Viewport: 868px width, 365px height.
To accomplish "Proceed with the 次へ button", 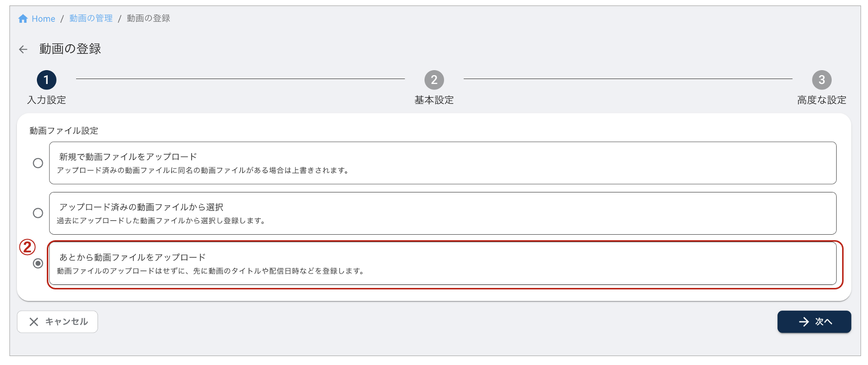I will (814, 322).
